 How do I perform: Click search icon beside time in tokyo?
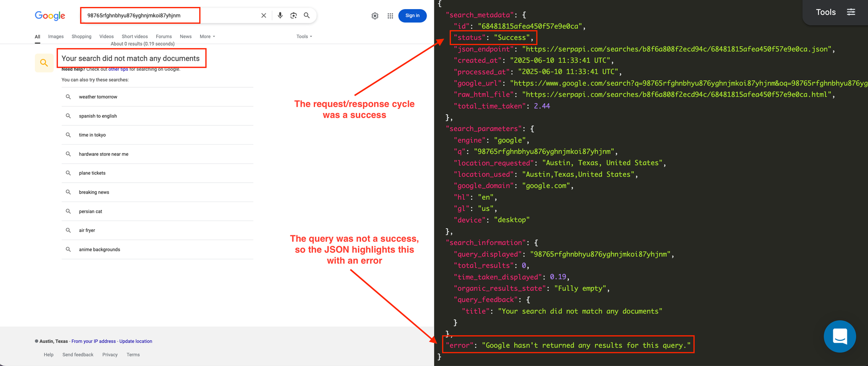click(x=68, y=135)
